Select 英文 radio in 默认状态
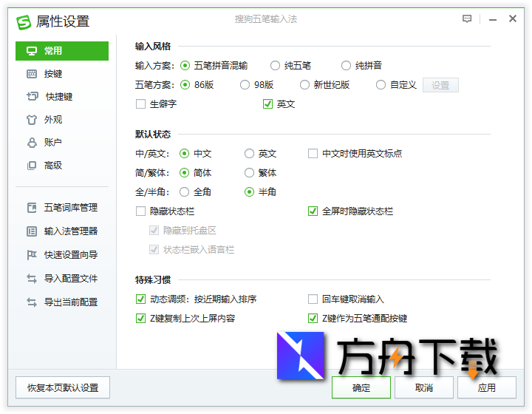The width and height of the screenshot is (532, 414). click(x=250, y=154)
